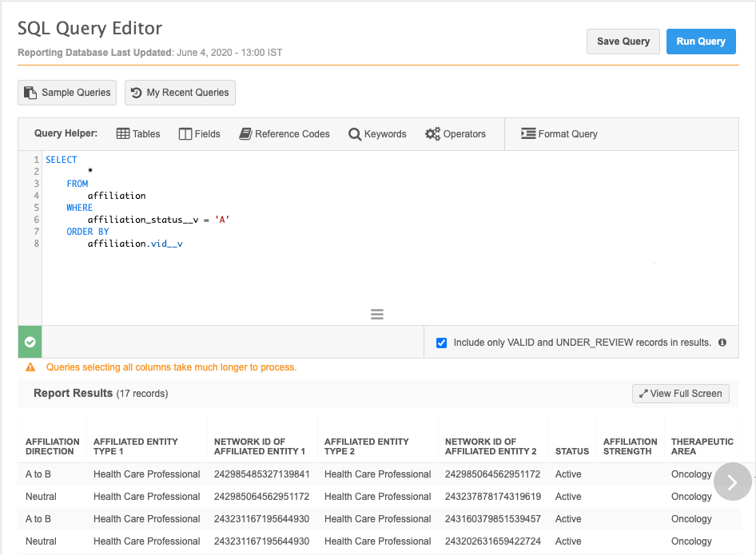Uncheck Include only VALID and UNDER_REVIEW records
The image size is (756, 555).
[441, 343]
